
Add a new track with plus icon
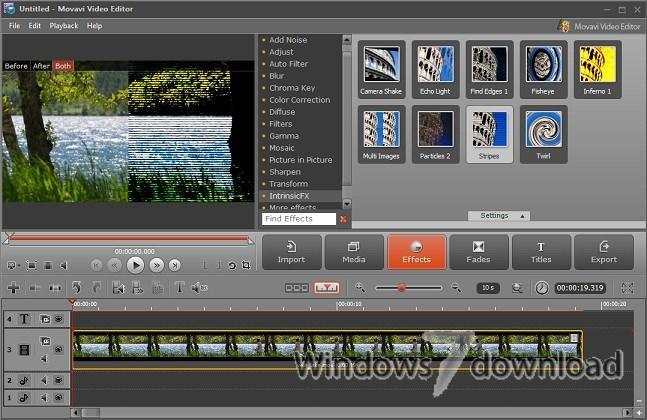tap(14, 288)
